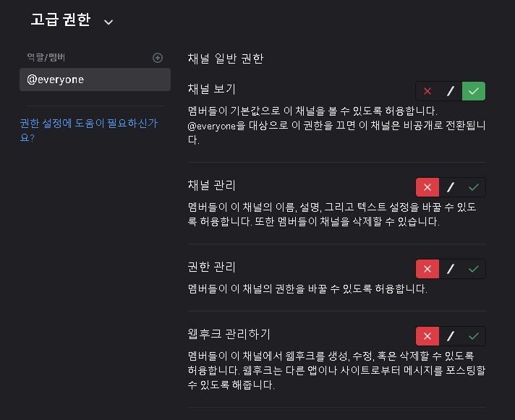
Task: Reset 웹후크 관리하기 to the slash default
Action: [451, 336]
